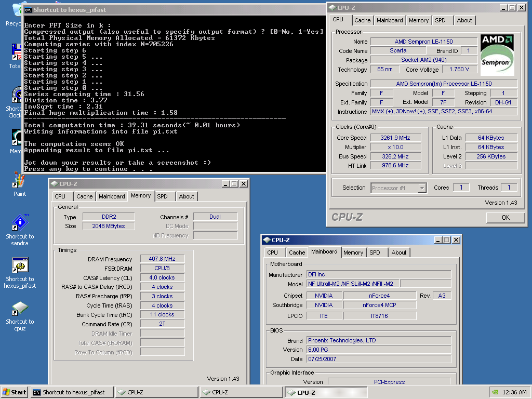Click the CPU-Z icon in CPU window title bar
Viewport: 532px width, 399px height.
coord(332,7)
